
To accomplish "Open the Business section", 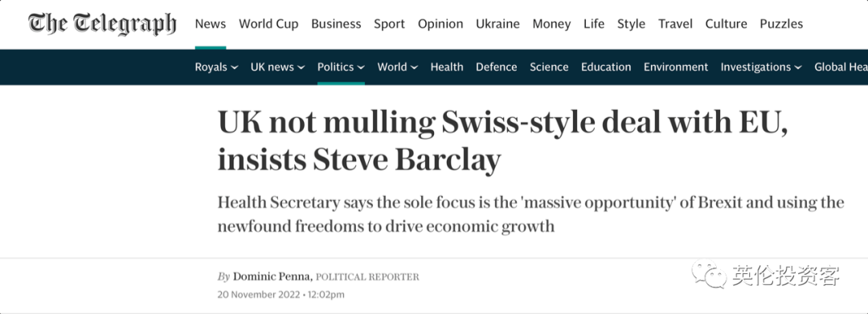I will (x=336, y=24).
